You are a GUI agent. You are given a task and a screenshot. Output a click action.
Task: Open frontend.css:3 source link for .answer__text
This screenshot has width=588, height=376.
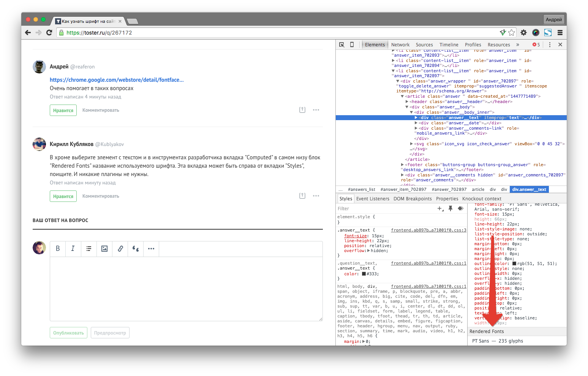428,230
